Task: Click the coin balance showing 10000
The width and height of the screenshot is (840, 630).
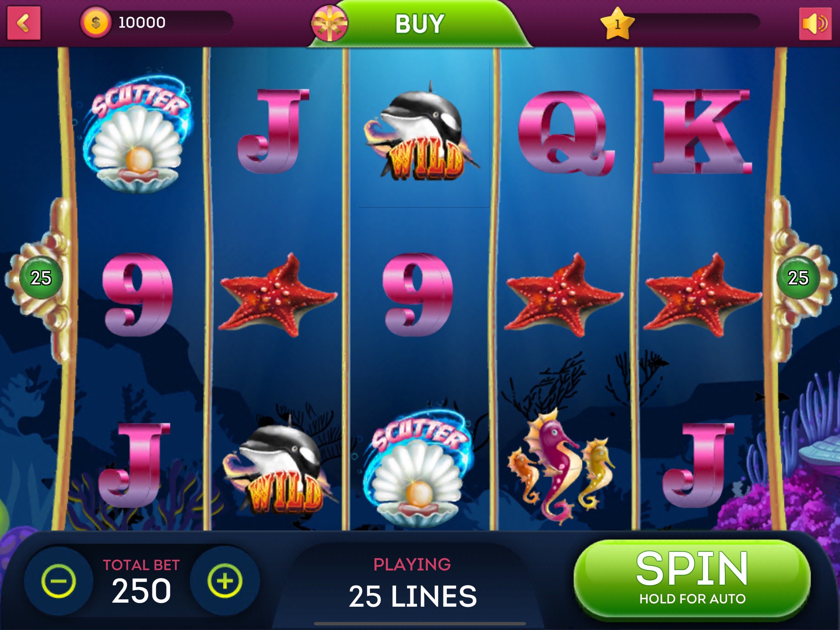Action: click(142, 23)
